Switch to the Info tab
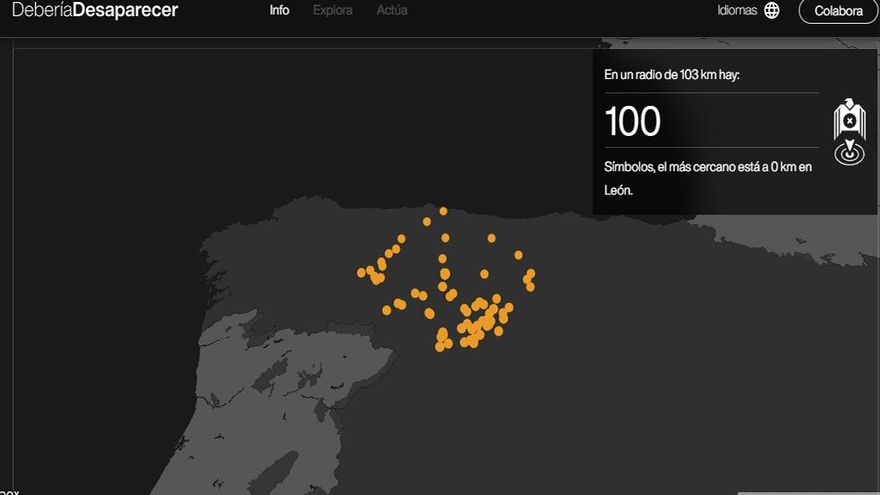 (279, 11)
